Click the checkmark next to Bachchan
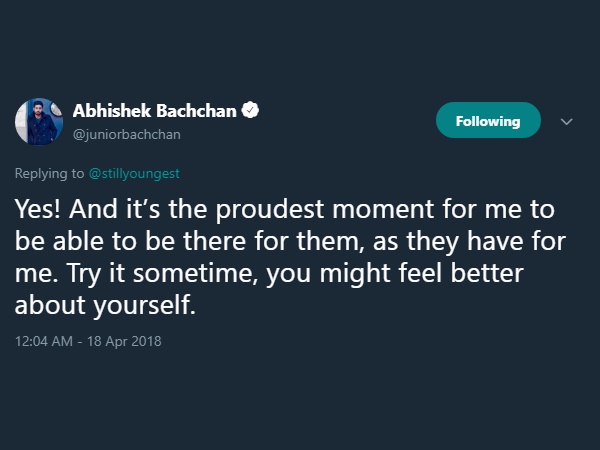The height and width of the screenshot is (450, 600). coord(251,111)
